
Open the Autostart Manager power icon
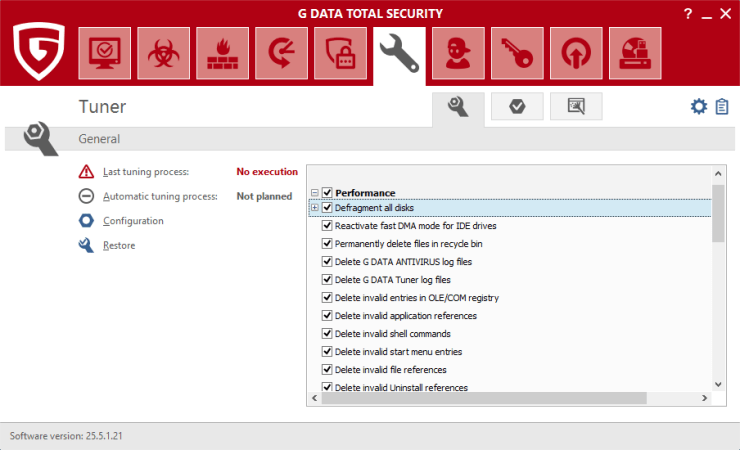tap(576, 53)
